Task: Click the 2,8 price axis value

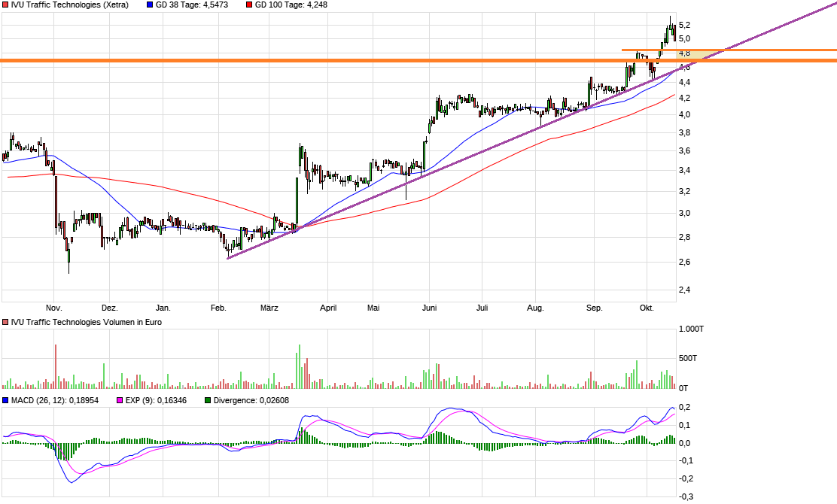Action: (x=684, y=238)
